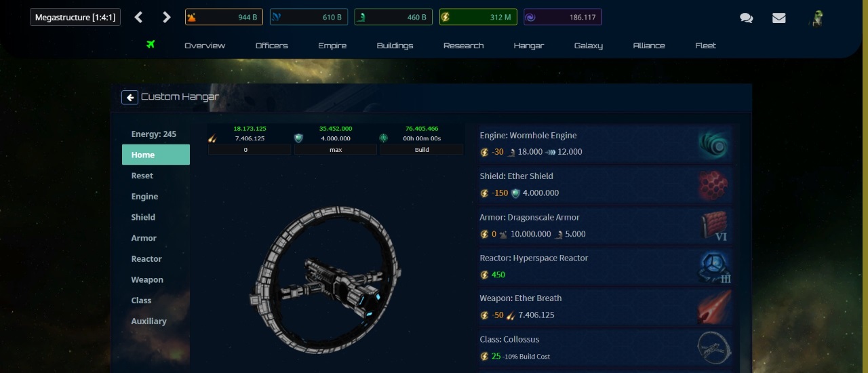The image size is (868, 373).
Task: Click the back arrow beside Custom Hangar
Action: 130,97
